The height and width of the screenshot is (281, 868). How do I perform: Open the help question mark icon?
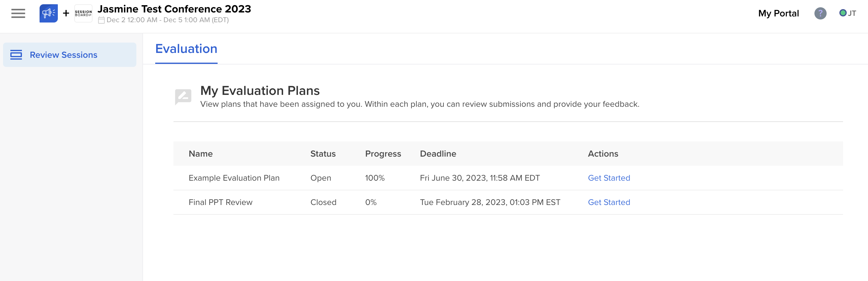(820, 13)
